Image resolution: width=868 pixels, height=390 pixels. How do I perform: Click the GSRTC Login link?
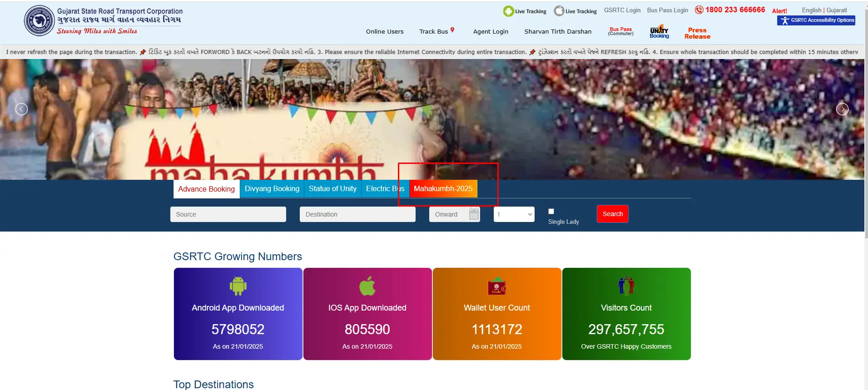tap(622, 10)
